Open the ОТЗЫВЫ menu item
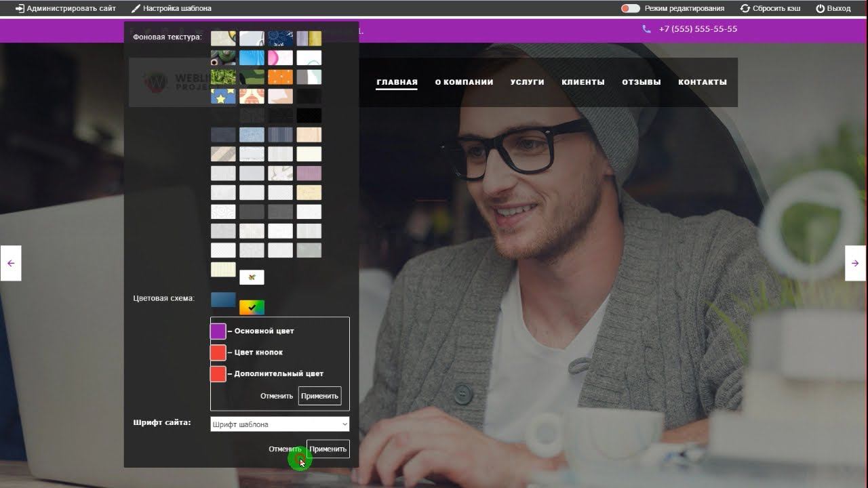Screen dimensions: 868x488 (x=641, y=82)
